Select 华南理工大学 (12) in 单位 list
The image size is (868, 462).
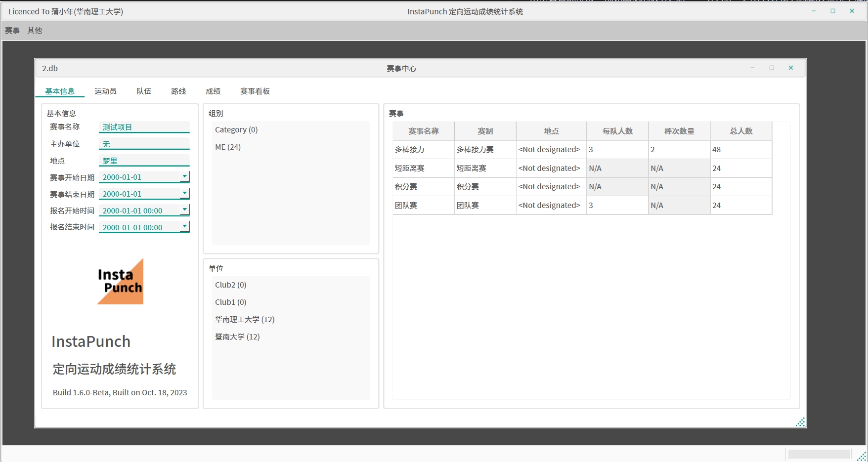245,320
